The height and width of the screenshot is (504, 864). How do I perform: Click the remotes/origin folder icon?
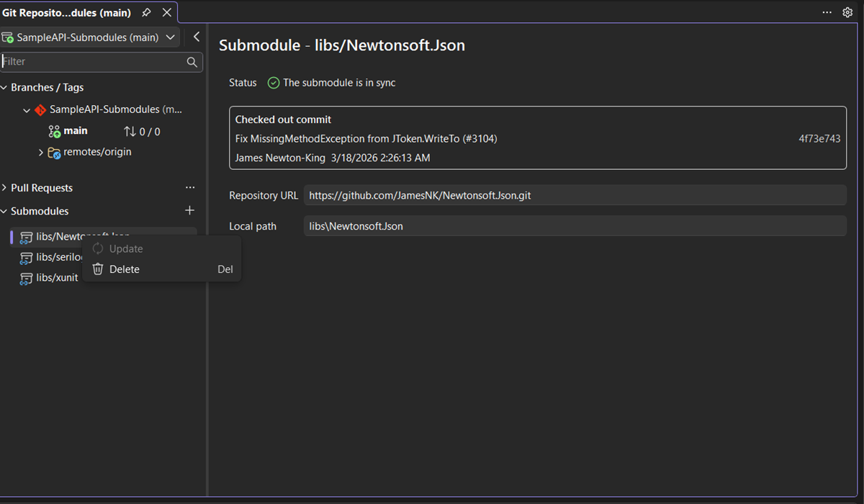click(x=54, y=153)
